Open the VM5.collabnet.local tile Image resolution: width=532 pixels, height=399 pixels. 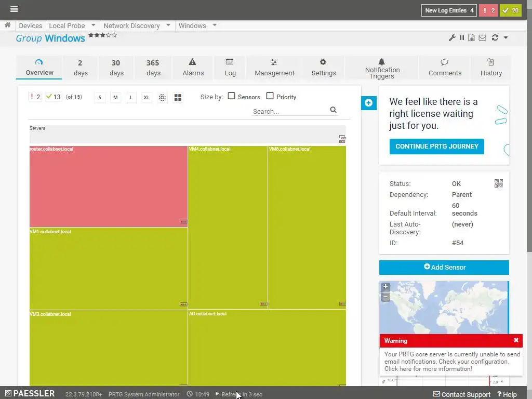click(307, 227)
